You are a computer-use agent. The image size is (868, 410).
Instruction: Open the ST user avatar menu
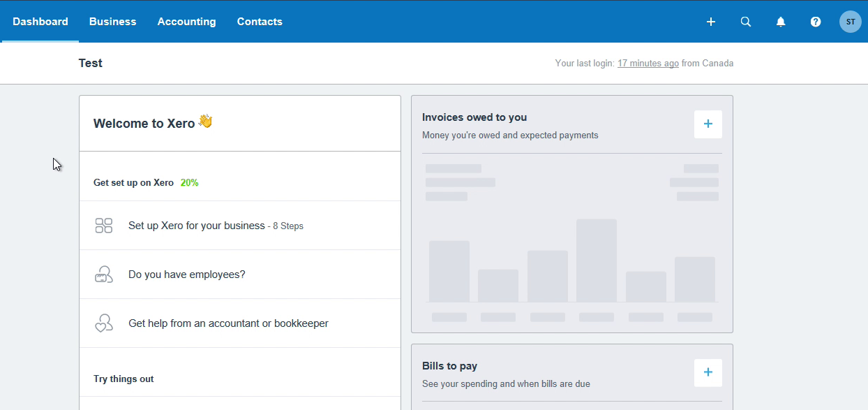(x=851, y=22)
